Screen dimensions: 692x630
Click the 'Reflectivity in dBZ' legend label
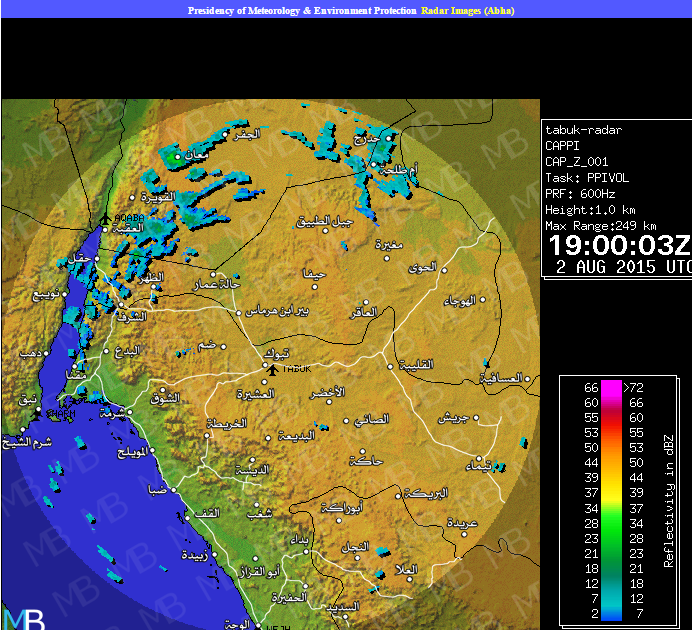point(669,501)
